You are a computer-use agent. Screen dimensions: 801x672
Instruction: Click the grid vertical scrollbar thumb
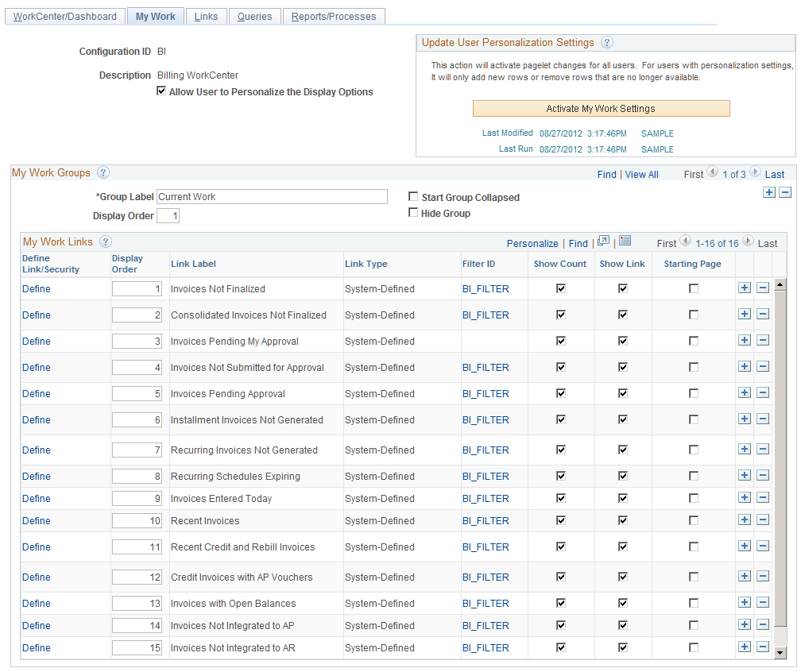(x=780, y=458)
